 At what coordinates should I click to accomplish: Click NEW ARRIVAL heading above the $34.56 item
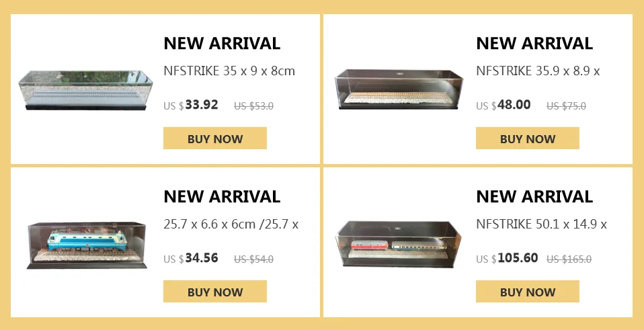[x=222, y=197]
